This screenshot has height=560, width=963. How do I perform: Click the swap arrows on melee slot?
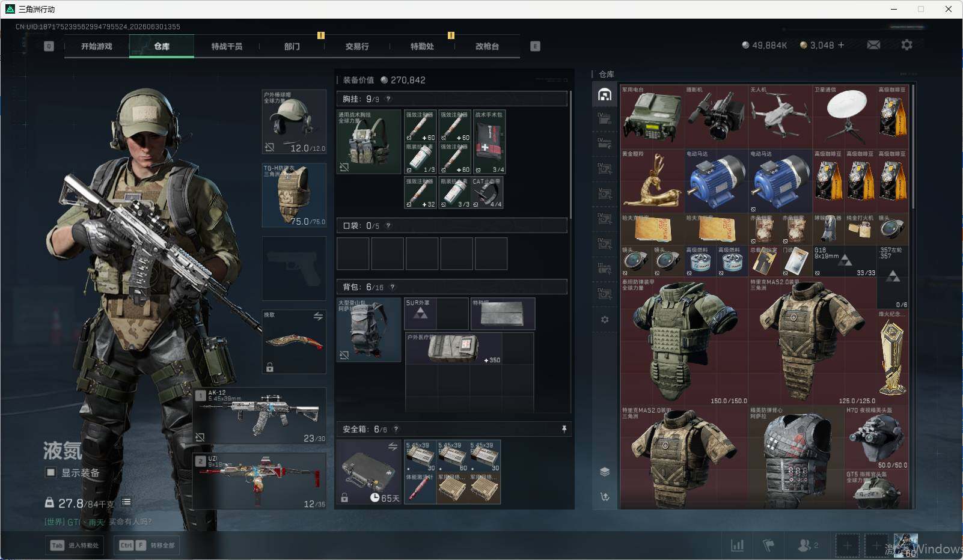click(318, 316)
